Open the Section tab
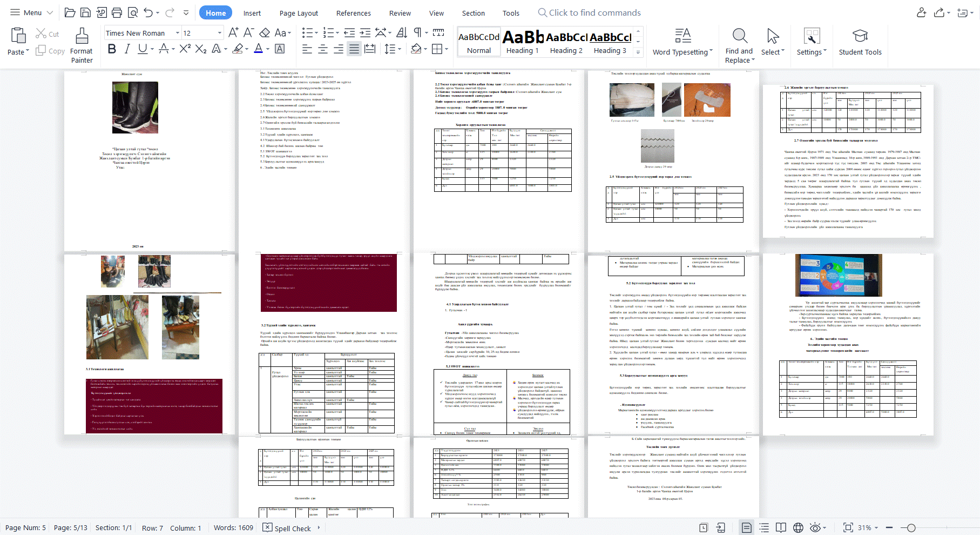 [x=473, y=13]
